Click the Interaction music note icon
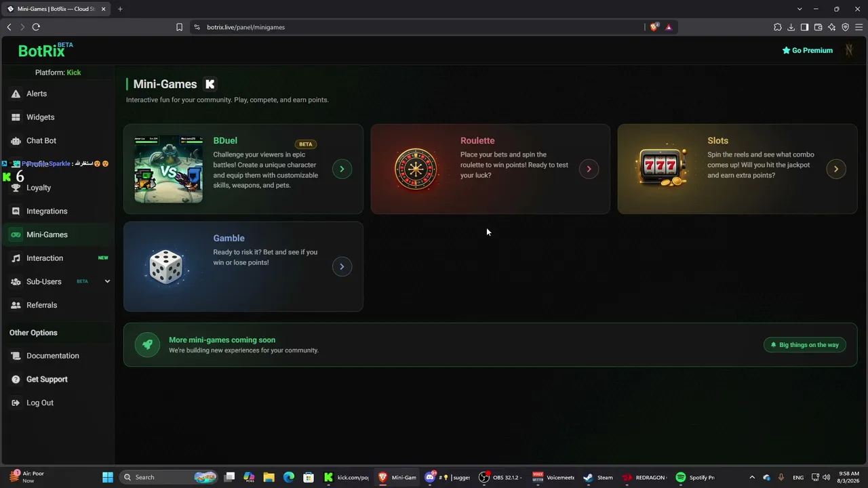Screen dimensions: 868x488 (16, 258)
